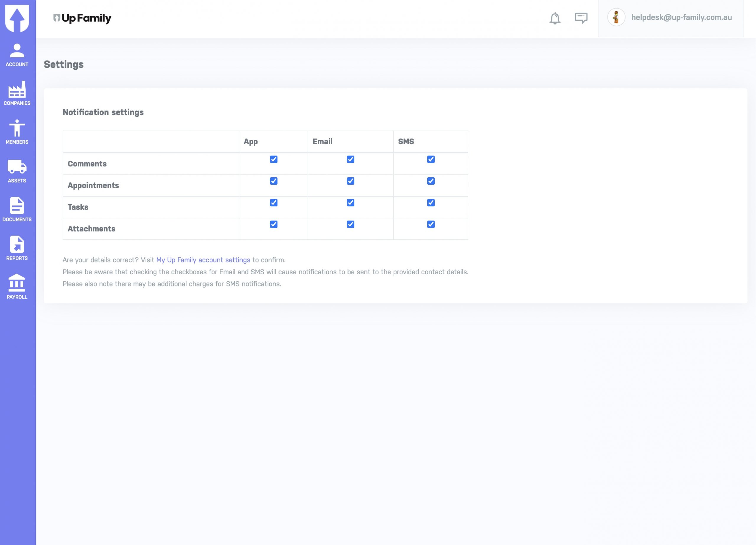Image resolution: width=756 pixels, height=545 pixels.
Task: Open My Up Family account settings link
Action: click(203, 260)
